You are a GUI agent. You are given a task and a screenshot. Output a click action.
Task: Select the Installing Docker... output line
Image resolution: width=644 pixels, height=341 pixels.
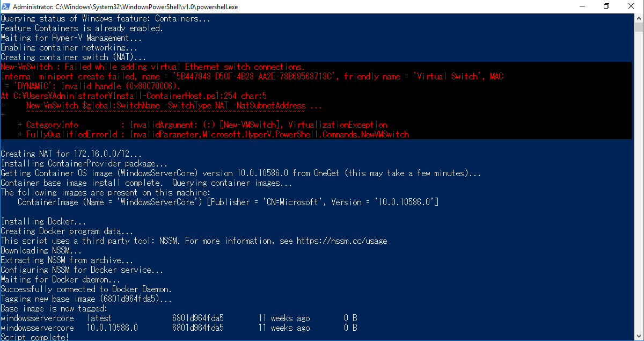click(x=43, y=222)
